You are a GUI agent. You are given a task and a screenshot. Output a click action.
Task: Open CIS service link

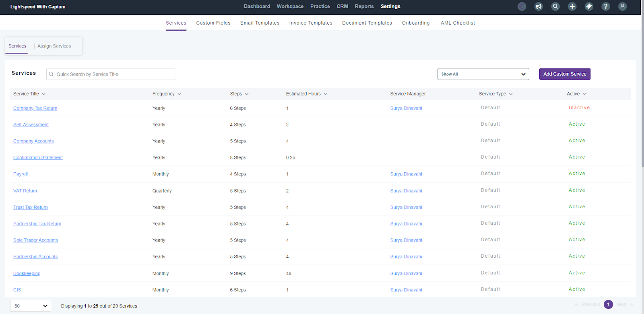pos(17,290)
